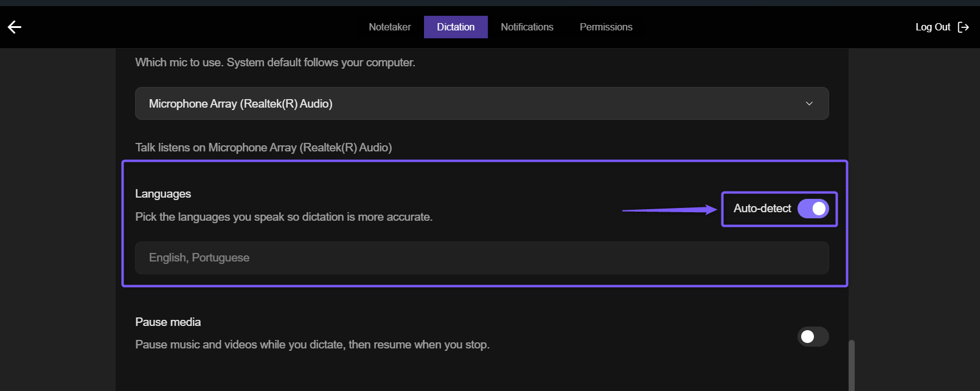The height and width of the screenshot is (391, 980).
Task: Click the Log Out text button
Action: 933,27
